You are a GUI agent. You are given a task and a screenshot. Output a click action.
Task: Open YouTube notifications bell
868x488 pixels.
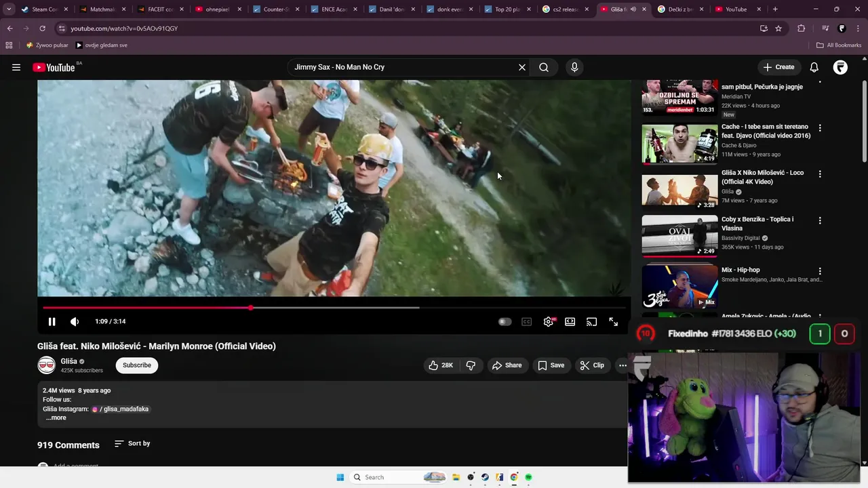(x=814, y=67)
